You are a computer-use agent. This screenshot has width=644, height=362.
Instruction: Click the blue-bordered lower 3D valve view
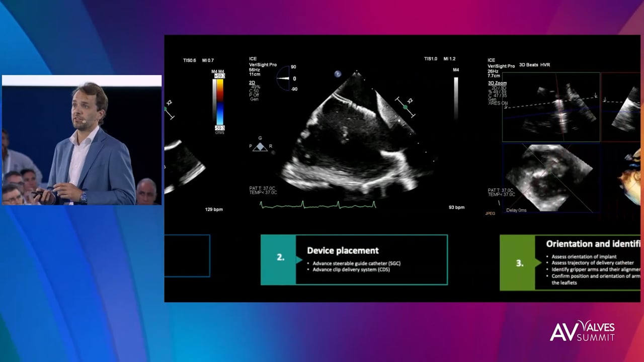click(x=551, y=177)
